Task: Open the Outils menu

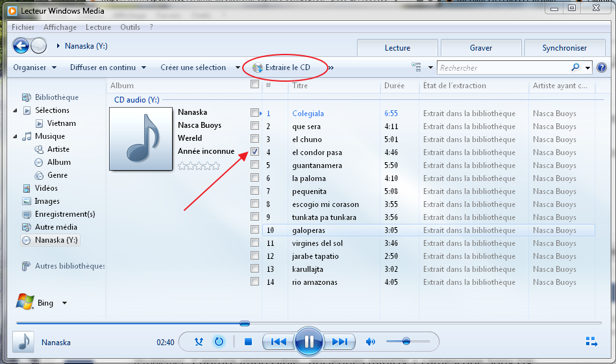Action: coord(130,27)
